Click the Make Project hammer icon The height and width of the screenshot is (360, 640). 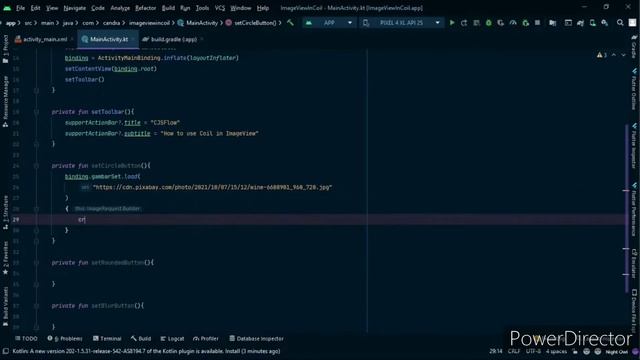point(290,23)
